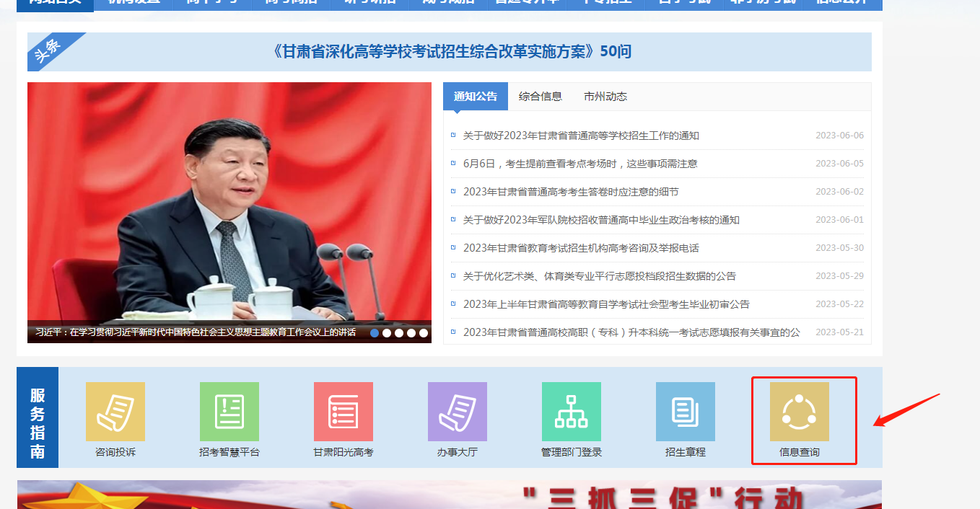The image size is (980, 509).
Task: Select the active blue carousel dot
Action: (375, 333)
